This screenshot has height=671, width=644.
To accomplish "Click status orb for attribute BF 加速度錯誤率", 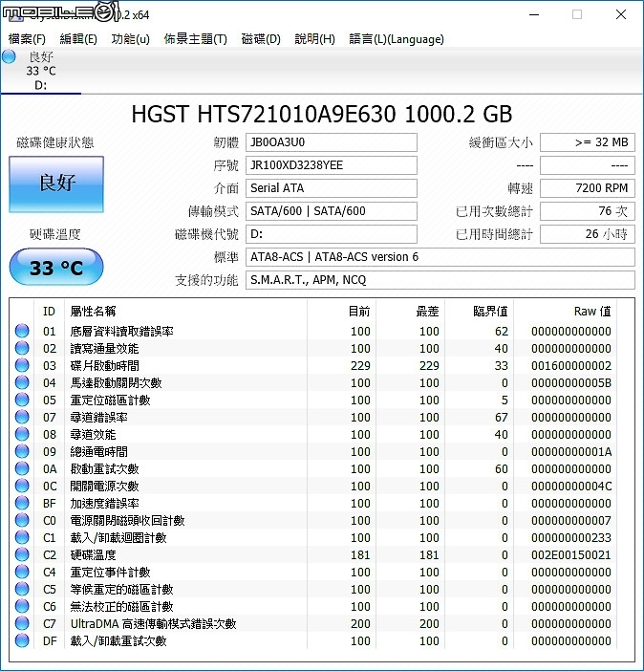I will pyautogui.click(x=22, y=503).
